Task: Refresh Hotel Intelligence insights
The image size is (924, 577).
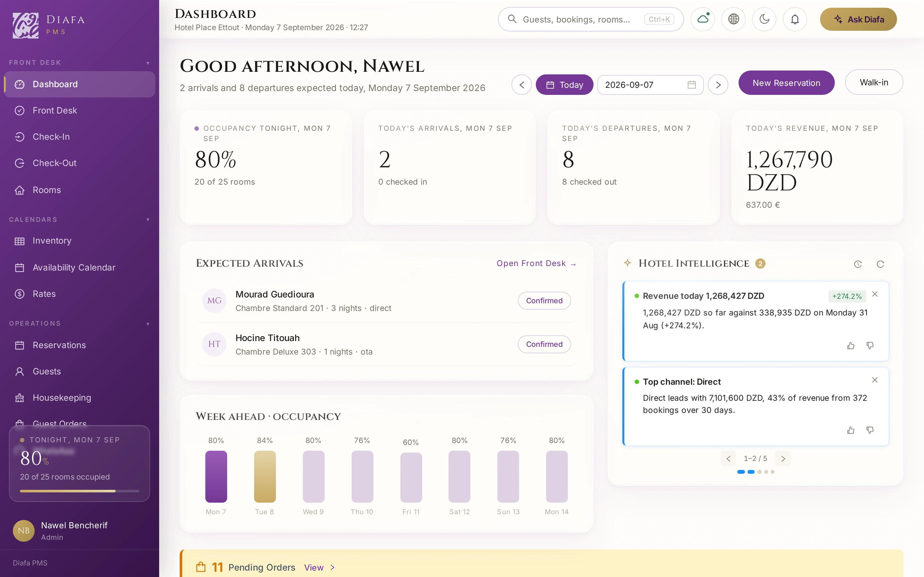Action: click(880, 264)
